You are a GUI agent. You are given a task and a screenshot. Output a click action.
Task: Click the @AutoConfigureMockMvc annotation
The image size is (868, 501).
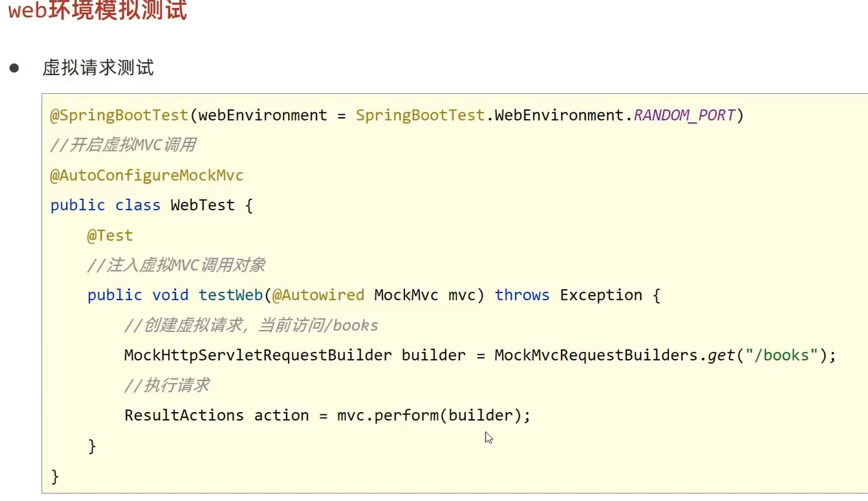point(147,175)
